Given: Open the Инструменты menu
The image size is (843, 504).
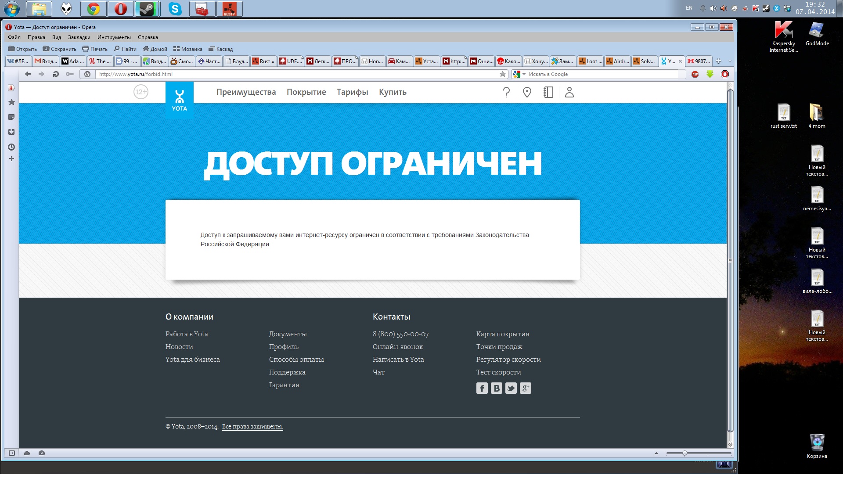Looking at the screenshot, I should pos(114,37).
